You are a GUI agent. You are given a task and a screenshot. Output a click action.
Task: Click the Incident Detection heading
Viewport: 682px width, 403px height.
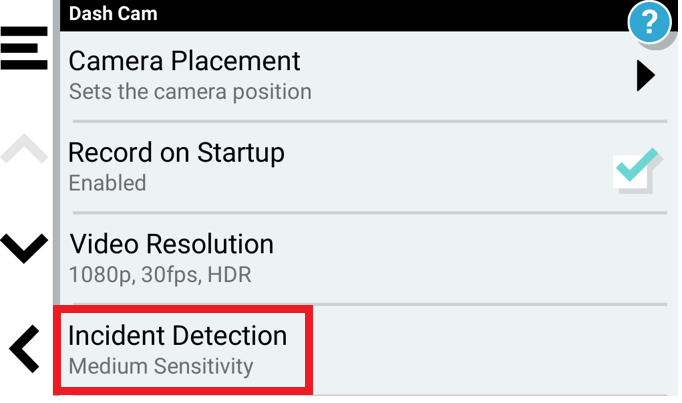pyautogui.click(x=177, y=336)
